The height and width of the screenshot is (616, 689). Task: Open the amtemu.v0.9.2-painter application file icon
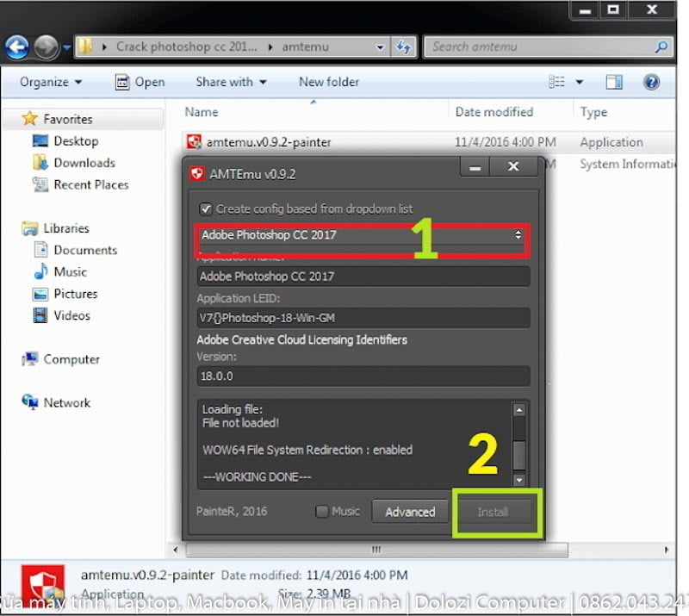point(195,142)
